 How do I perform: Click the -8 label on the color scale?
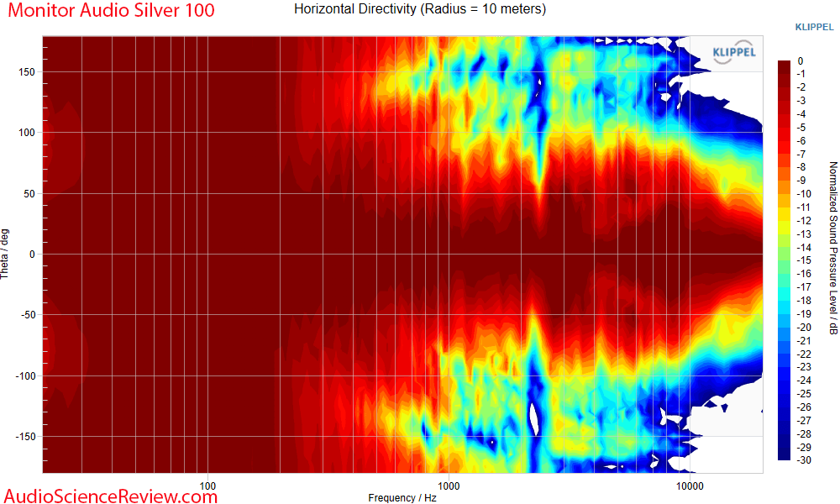tap(801, 167)
